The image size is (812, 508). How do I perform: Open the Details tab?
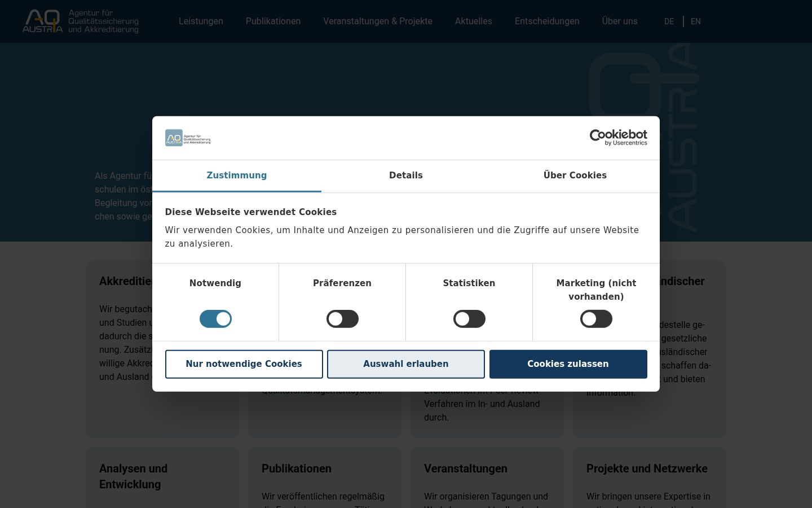pos(406,176)
